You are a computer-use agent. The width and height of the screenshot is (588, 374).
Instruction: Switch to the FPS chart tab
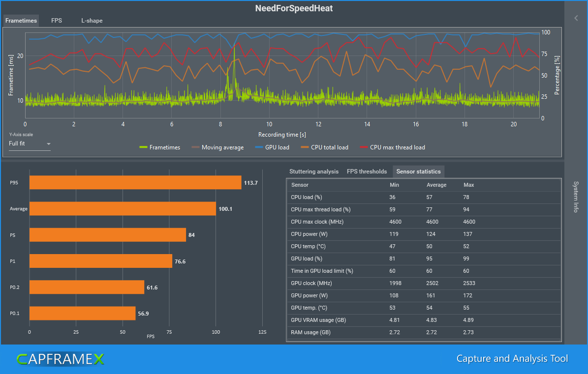click(x=57, y=21)
